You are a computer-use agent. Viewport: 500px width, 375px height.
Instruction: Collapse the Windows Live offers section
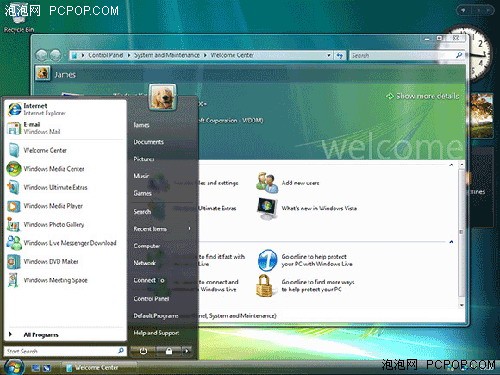(x=451, y=242)
